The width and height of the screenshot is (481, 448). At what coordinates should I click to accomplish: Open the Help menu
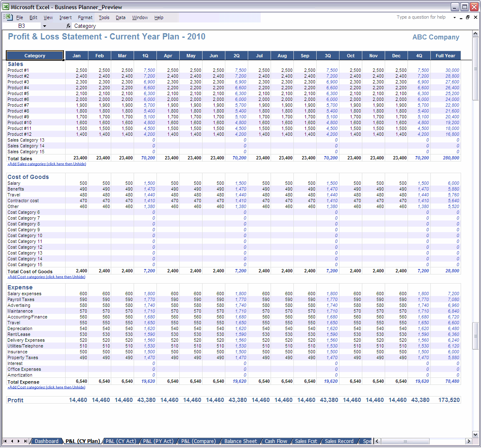click(x=159, y=17)
